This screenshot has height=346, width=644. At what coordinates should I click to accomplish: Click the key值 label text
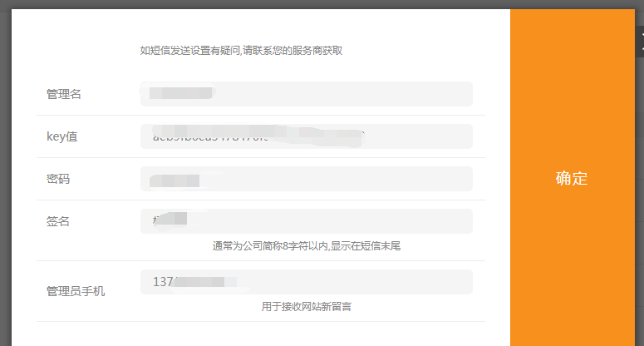coord(62,136)
